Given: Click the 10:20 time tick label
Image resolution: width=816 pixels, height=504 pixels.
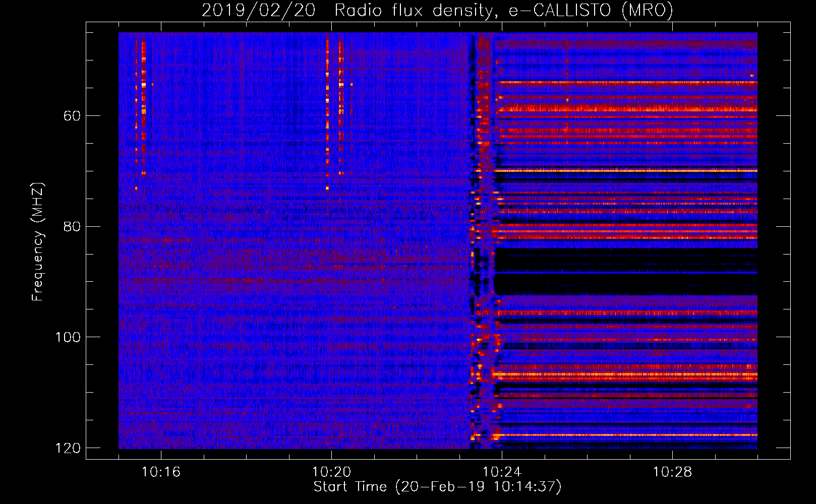Looking at the screenshot, I should pyautogui.click(x=331, y=472).
